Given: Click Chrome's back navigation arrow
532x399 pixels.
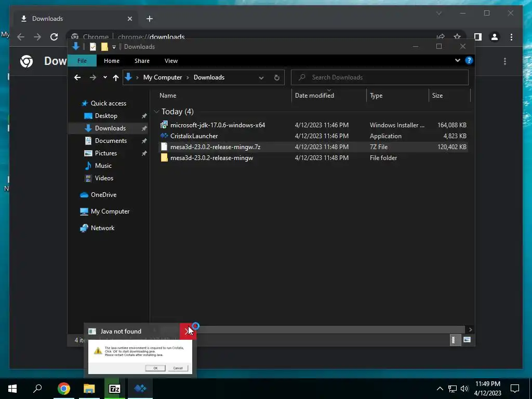Looking at the screenshot, I should pos(21,37).
